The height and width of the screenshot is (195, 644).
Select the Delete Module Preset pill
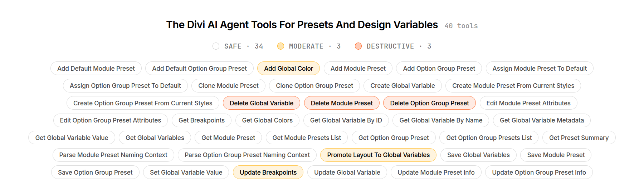coord(342,103)
